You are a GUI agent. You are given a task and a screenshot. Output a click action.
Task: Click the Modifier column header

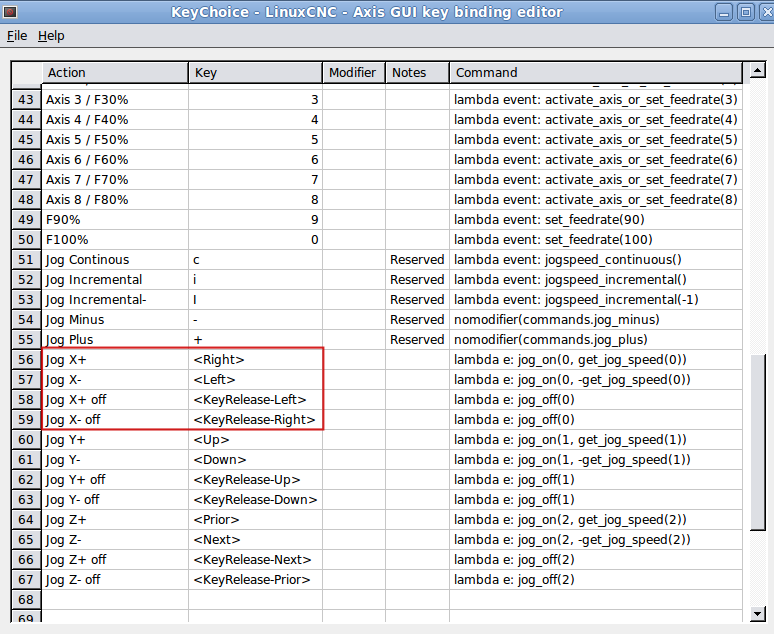tap(353, 73)
